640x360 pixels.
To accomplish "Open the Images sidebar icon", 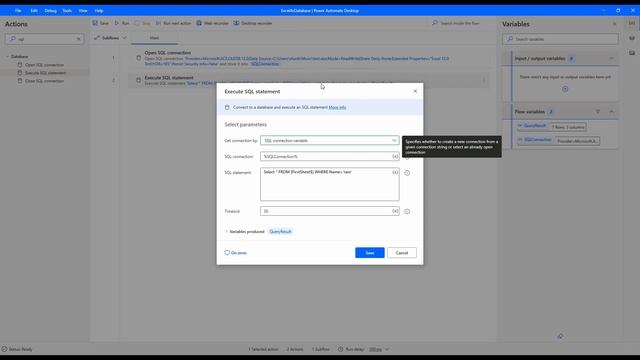I will click(x=632, y=53).
